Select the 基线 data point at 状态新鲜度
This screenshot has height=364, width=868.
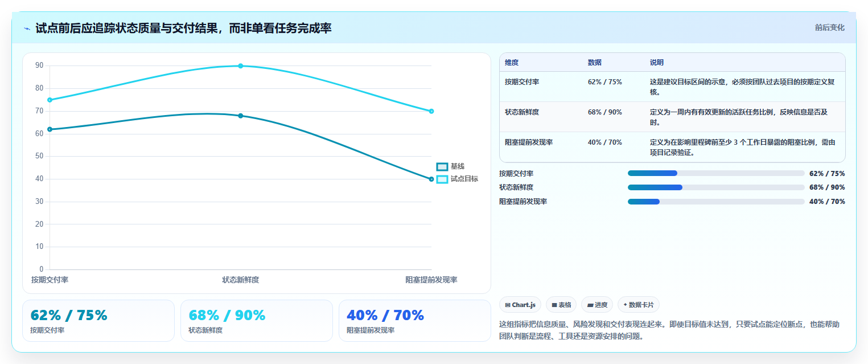click(x=240, y=116)
